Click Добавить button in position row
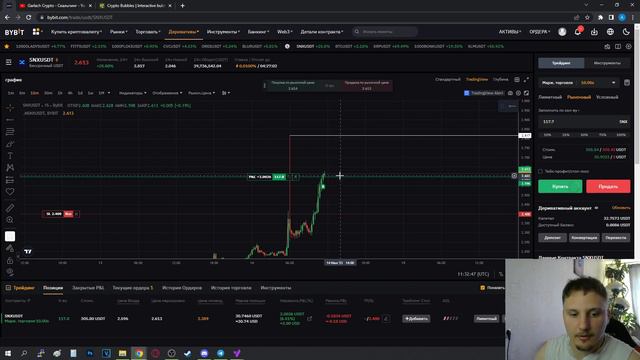The width and height of the screenshot is (640, 360). pos(416,318)
